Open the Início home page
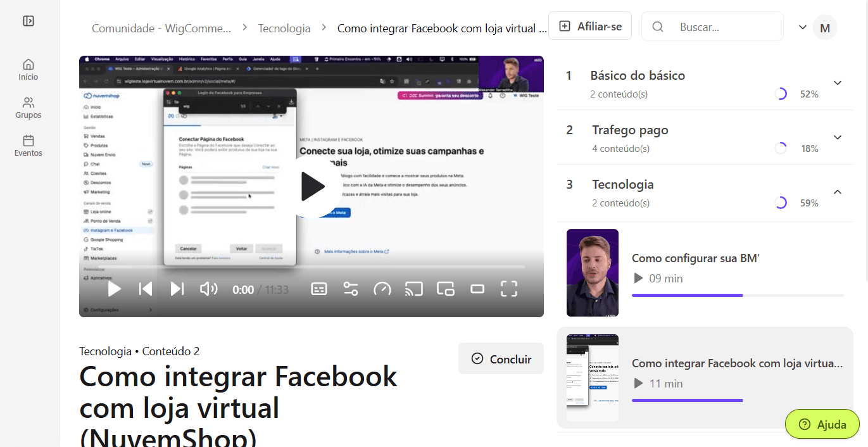Image resolution: width=868 pixels, height=447 pixels. pyautogui.click(x=28, y=70)
